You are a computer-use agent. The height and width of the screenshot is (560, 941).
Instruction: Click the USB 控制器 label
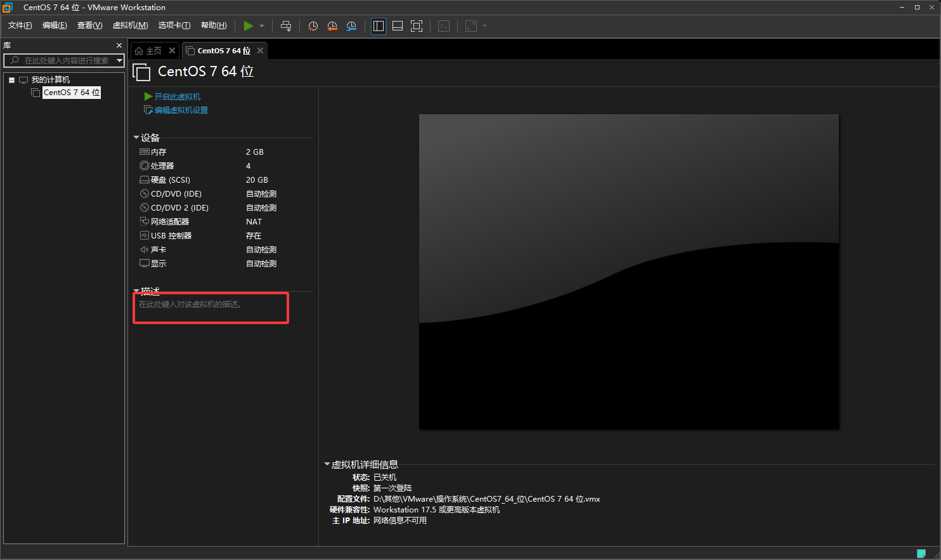pos(171,236)
